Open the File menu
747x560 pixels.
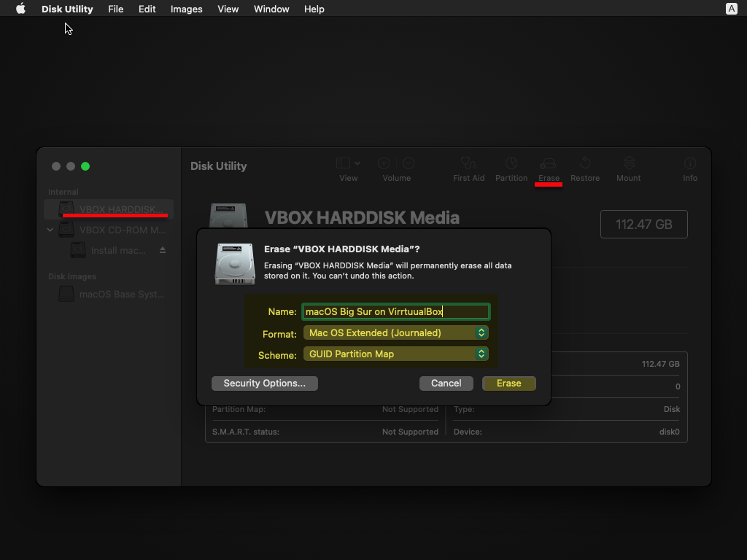click(116, 9)
